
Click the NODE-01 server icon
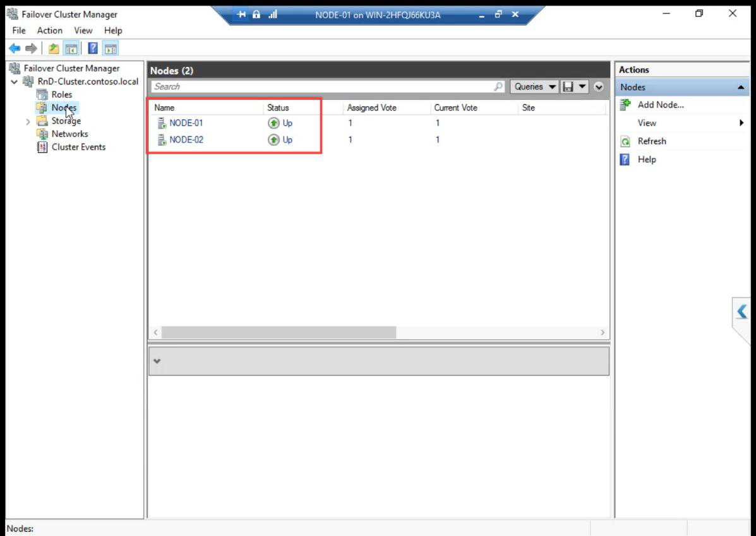pos(162,123)
